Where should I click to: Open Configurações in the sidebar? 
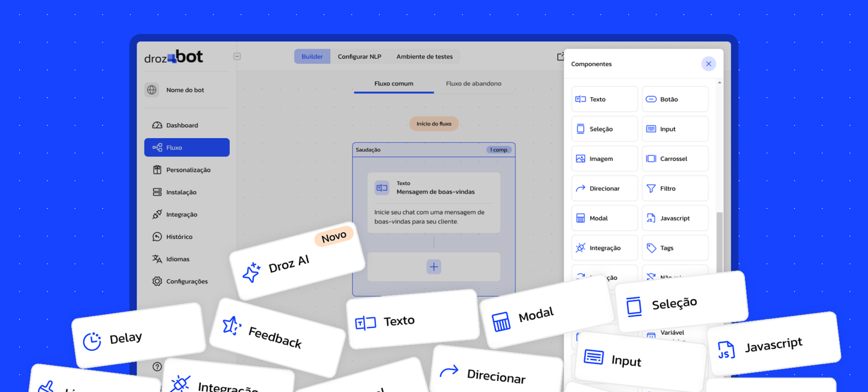point(186,282)
